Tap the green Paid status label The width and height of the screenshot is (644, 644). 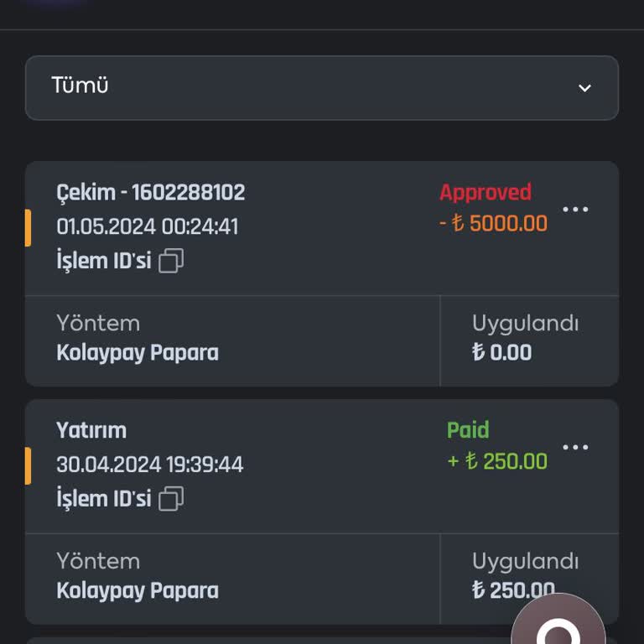pyautogui.click(x=468, y=430)
